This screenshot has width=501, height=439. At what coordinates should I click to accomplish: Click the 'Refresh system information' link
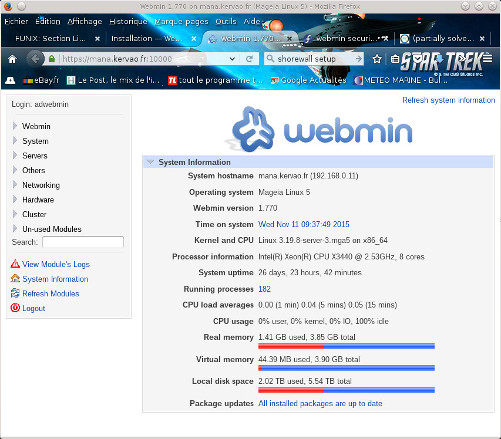pyautogui.click(x=448, y=100)
